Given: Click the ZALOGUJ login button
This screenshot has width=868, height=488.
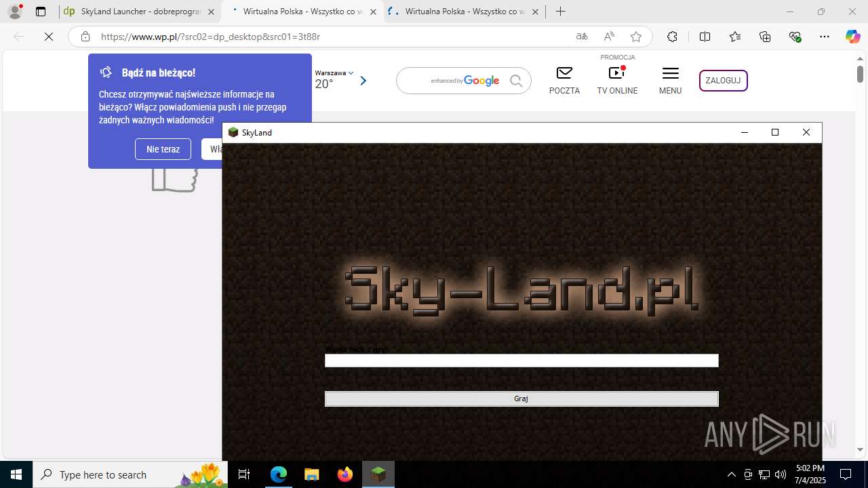Looking at the screenshot, I should (x=723, y=80).
